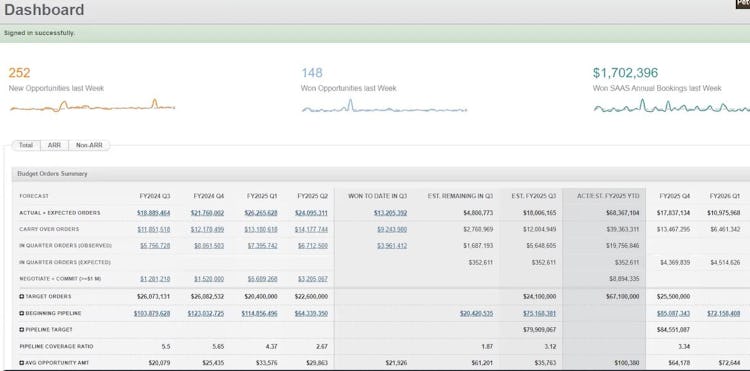Open FY2024 Q3 Negotiate + Commit link
This screenshot has width=750, height=371.
click(x=155, y=279)
